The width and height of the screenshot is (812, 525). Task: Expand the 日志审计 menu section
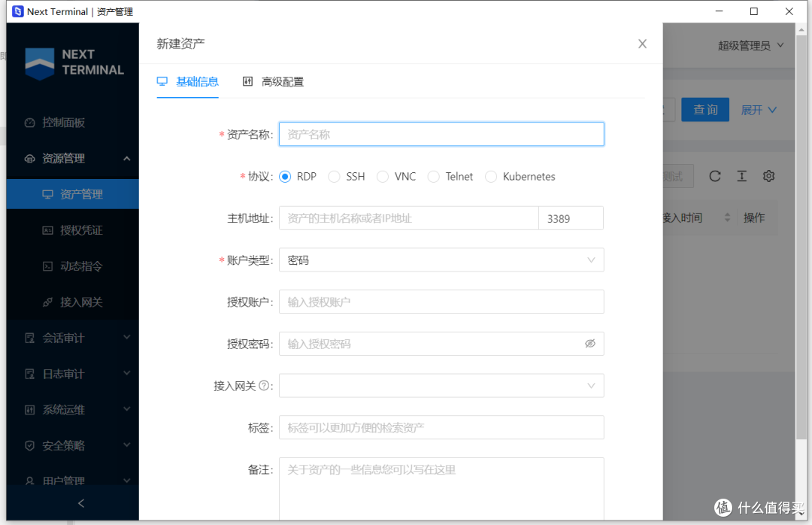pyautogui.click(x=72, y=374)
